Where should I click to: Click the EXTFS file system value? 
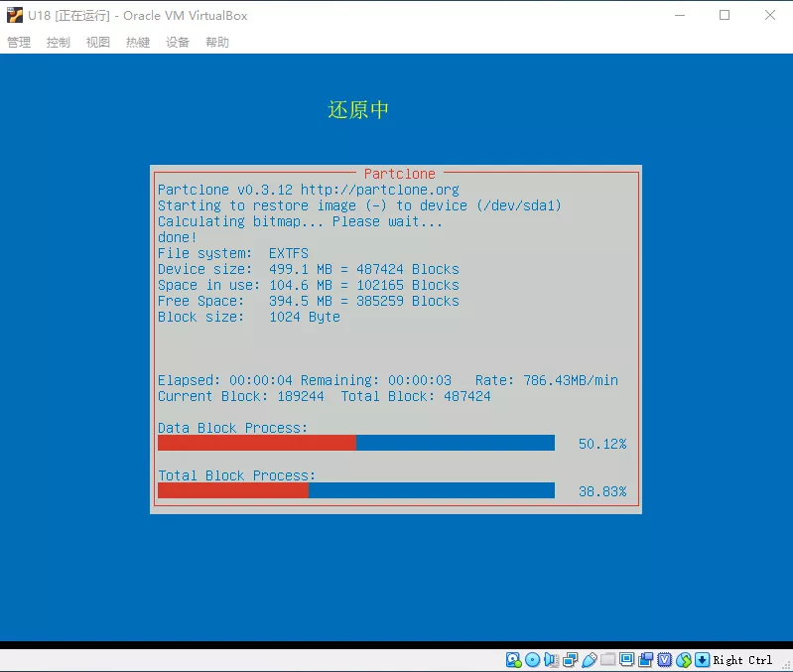(x=288, y=253)
